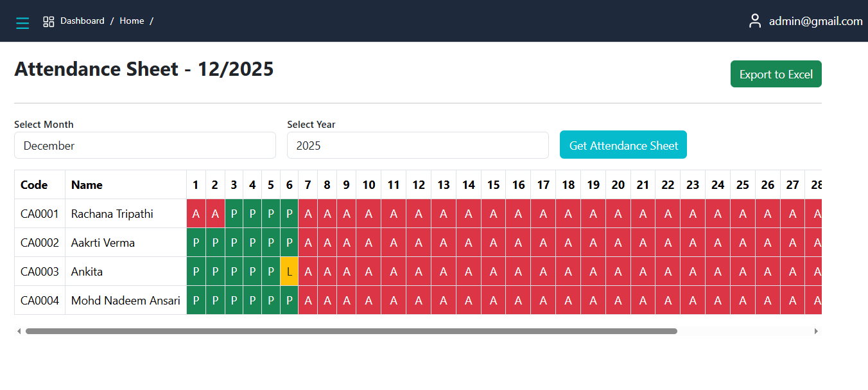
Task: Open admin@gmail.com account menu
Action: pyautogui.click(x=815, y=21)
